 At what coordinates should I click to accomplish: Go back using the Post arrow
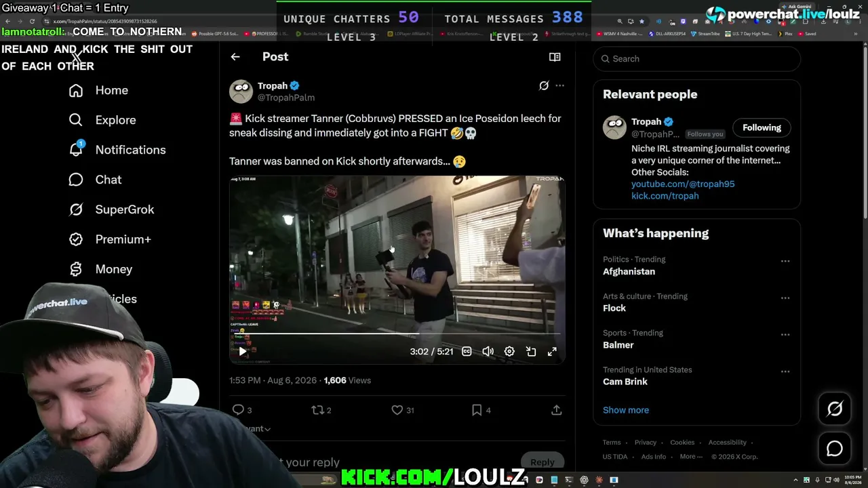pyautogui.click(x=235, y=57)
